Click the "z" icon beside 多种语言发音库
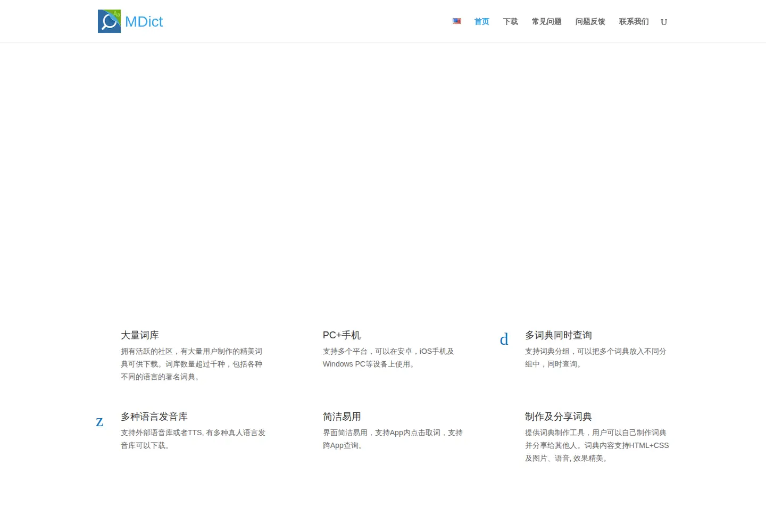Image resolution: width=766 pixels, height=532 pixels. (99, 422)
